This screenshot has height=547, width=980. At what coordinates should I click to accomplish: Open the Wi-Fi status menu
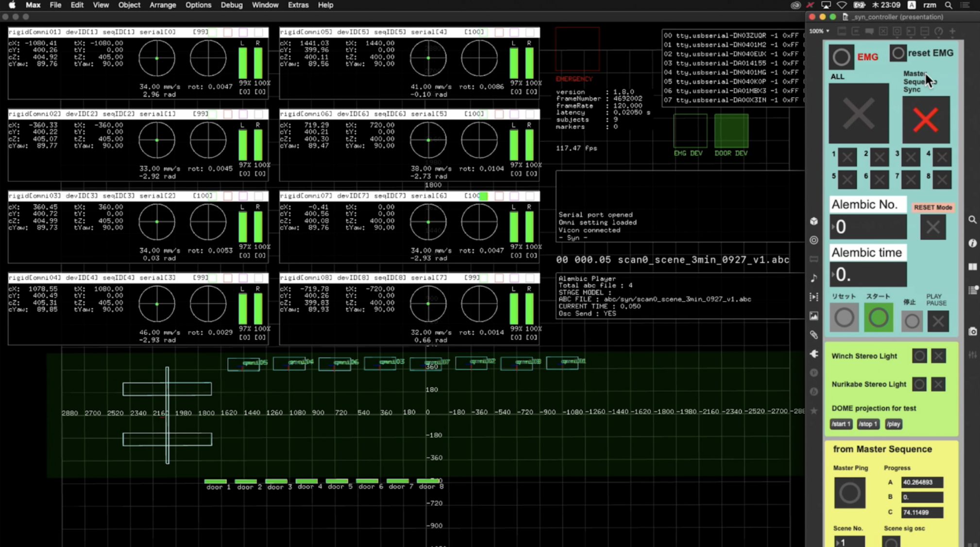[842, 5]
